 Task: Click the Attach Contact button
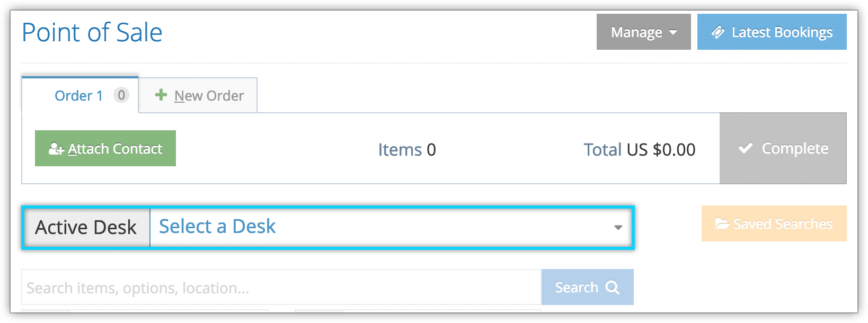105,148
